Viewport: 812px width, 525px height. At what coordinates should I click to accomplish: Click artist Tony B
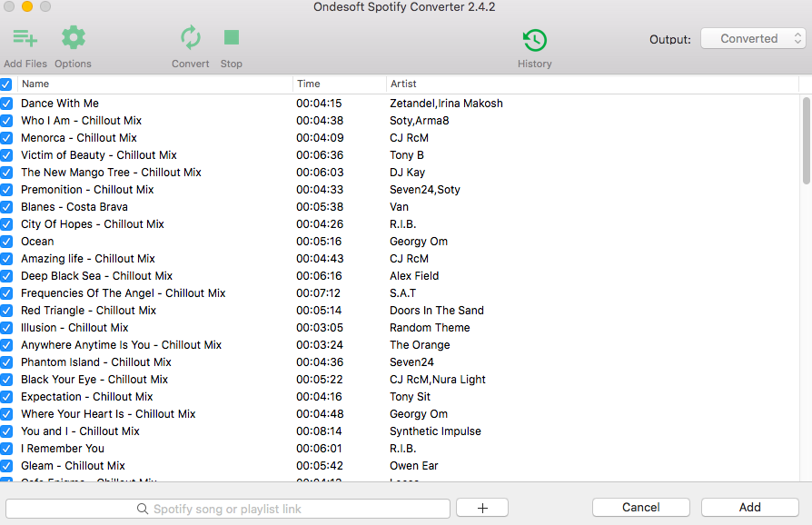[x=407, y=154]
